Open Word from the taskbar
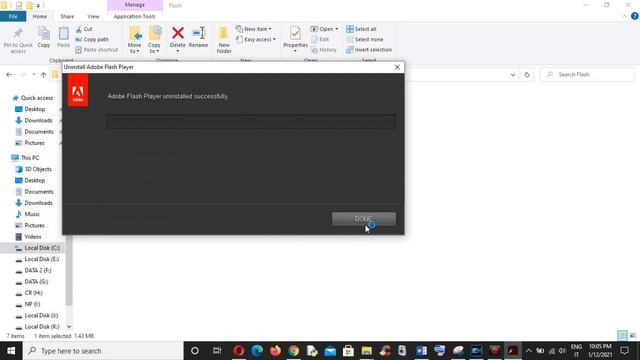Image resolution: width=640 pixels, height=360 pixels. tap(421, 351)
